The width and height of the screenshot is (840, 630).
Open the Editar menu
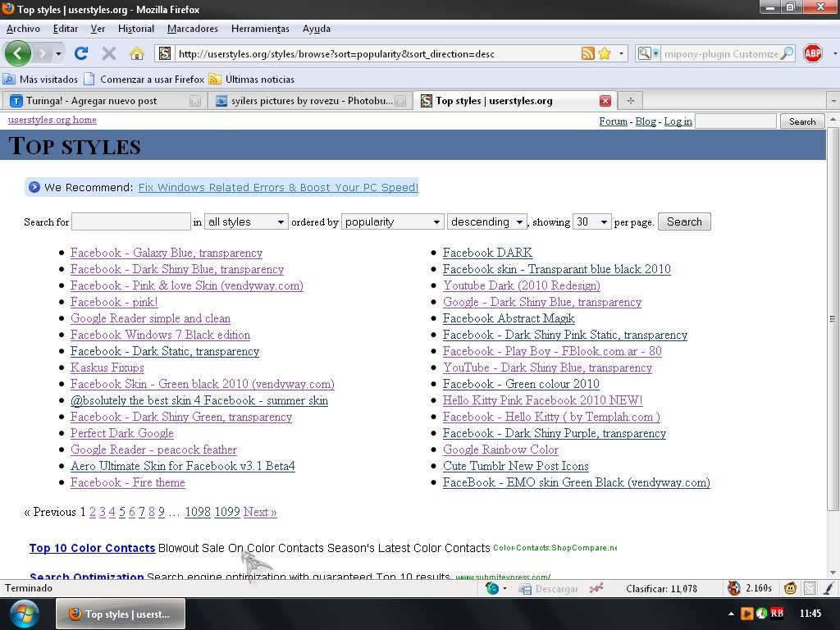point(66,29)
